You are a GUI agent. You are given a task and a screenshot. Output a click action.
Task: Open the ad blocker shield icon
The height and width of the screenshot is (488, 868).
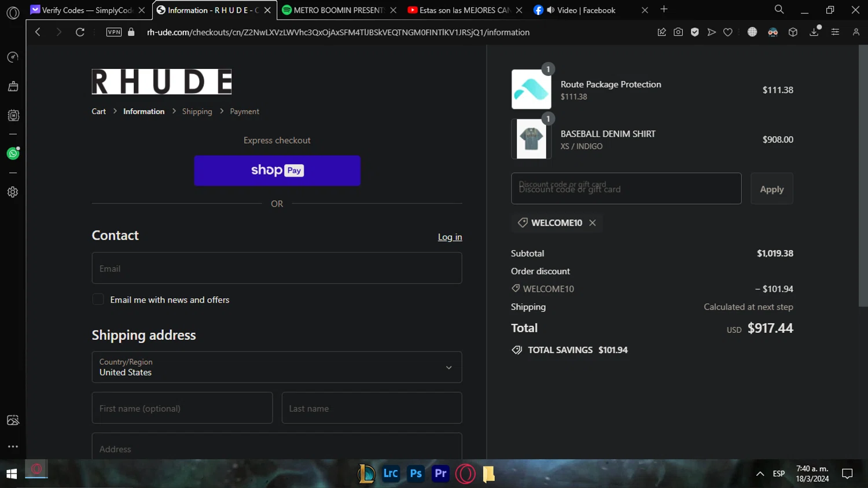tap(695, 32)
